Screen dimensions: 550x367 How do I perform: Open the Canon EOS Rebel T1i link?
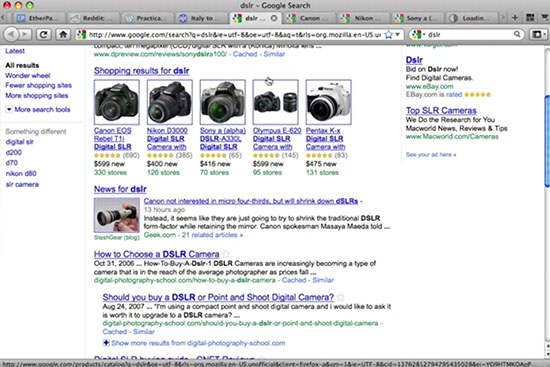(113, 139)
